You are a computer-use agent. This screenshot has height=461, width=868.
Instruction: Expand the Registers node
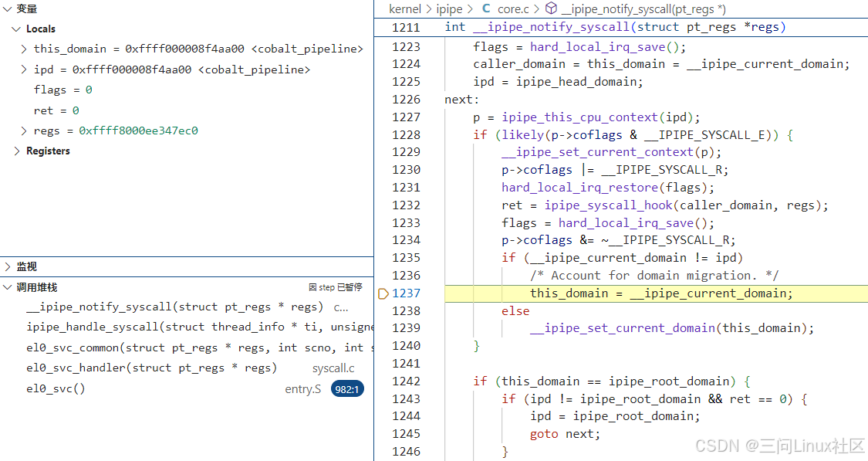[16, 151]
